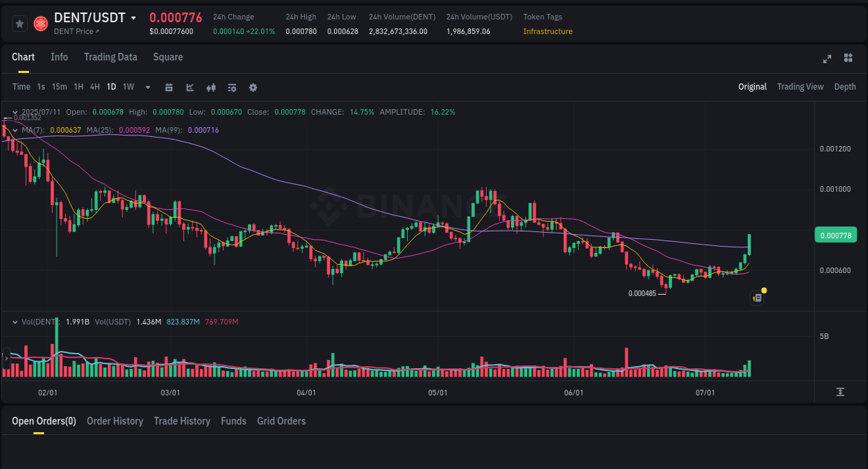This screenshot has width=868, height=469.
Task: Open the technical indicators list icon
Action: [231, 87]
